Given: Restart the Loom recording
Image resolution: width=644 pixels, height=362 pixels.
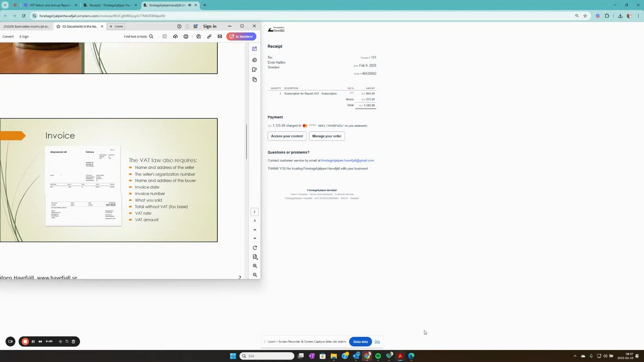Looking at the screenshot, I should [x=67, y=341].
